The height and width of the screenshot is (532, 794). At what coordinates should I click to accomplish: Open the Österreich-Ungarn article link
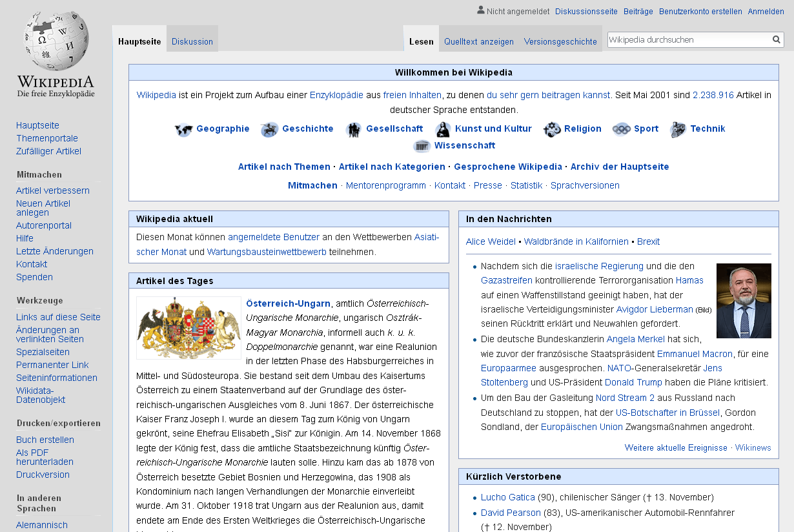pos(288,303)
